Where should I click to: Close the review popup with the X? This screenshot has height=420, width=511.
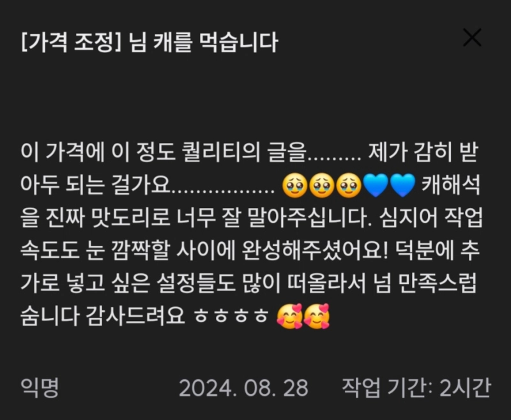[472, 38]
